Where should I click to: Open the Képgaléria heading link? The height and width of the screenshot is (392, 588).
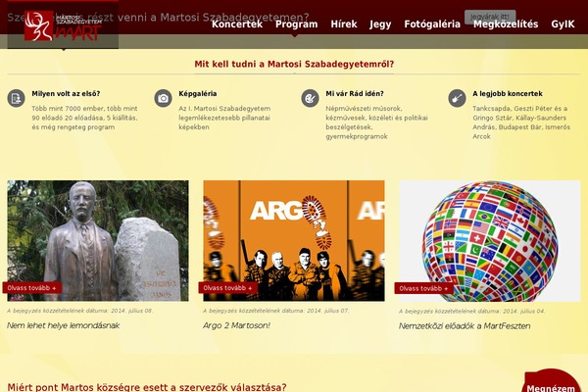point(198,94)
